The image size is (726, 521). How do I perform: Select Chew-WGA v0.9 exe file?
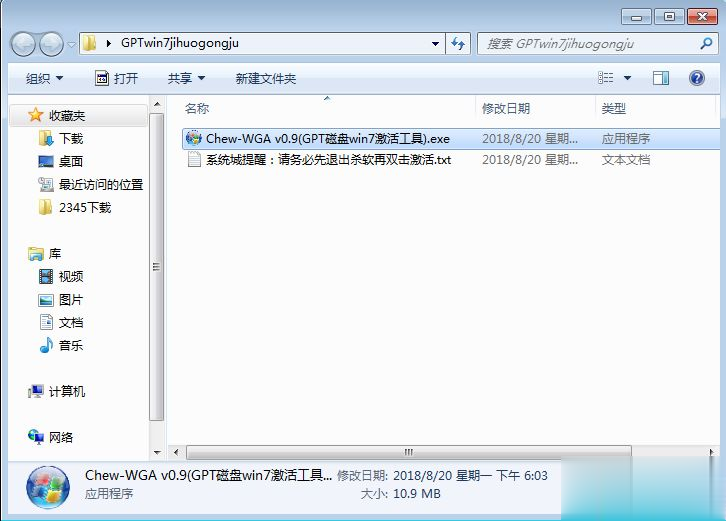point(451,138)
